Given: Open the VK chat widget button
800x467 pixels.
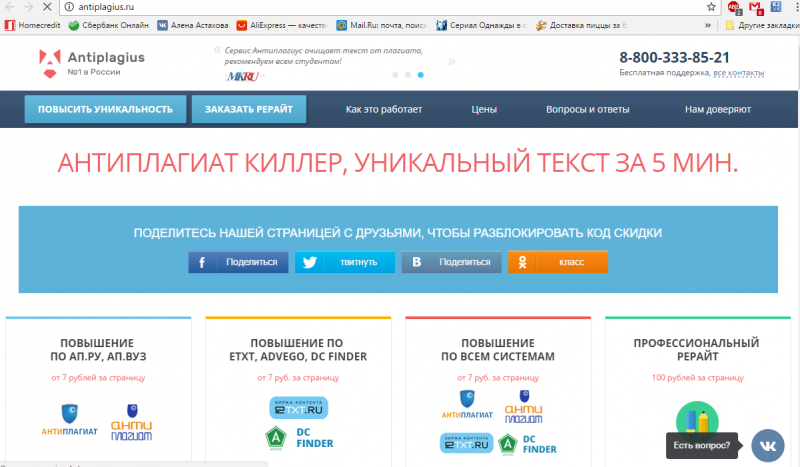Looking at the screenshot, I should point(767,446).
